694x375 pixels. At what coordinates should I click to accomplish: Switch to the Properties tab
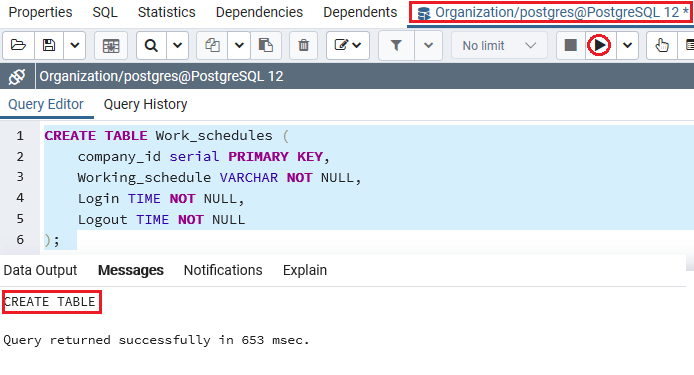[40, 12]
